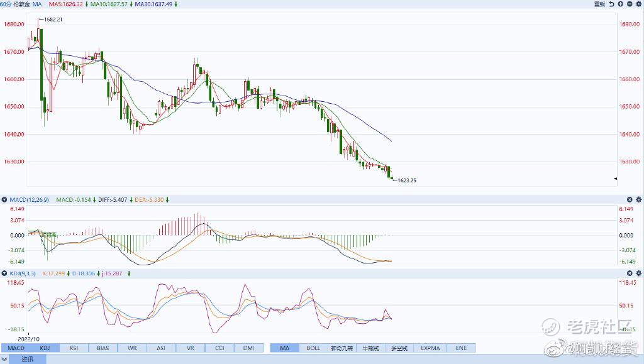Screen dimensions: 644x364
Task: Click the MACD(12,26,9) parameter label
Action: tap(29, 200)
